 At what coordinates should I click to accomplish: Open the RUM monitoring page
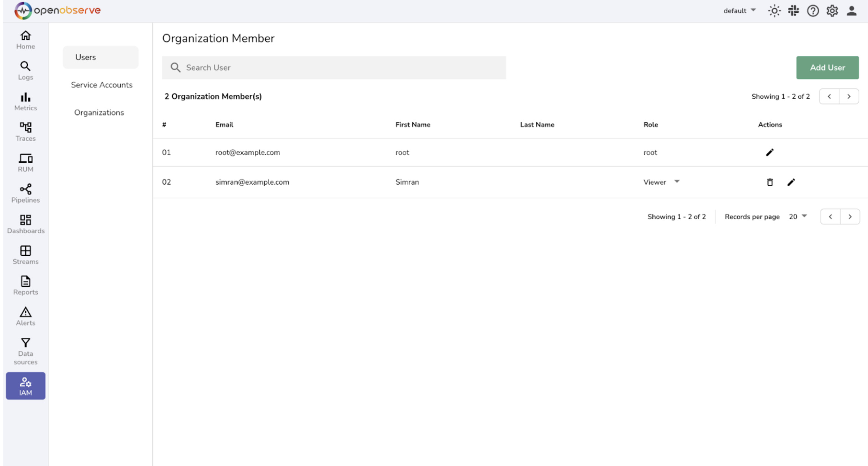(25, 163)
